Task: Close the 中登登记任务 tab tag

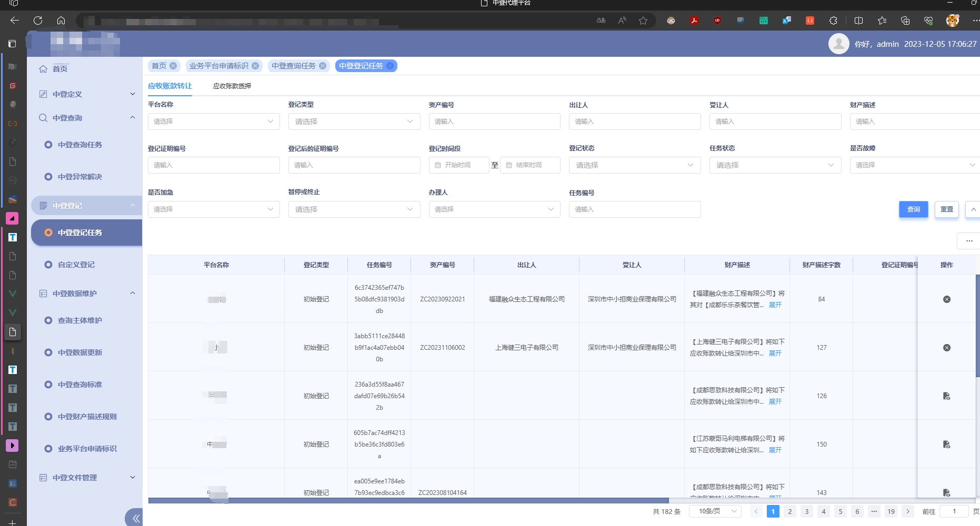Action: coord(390,66)
